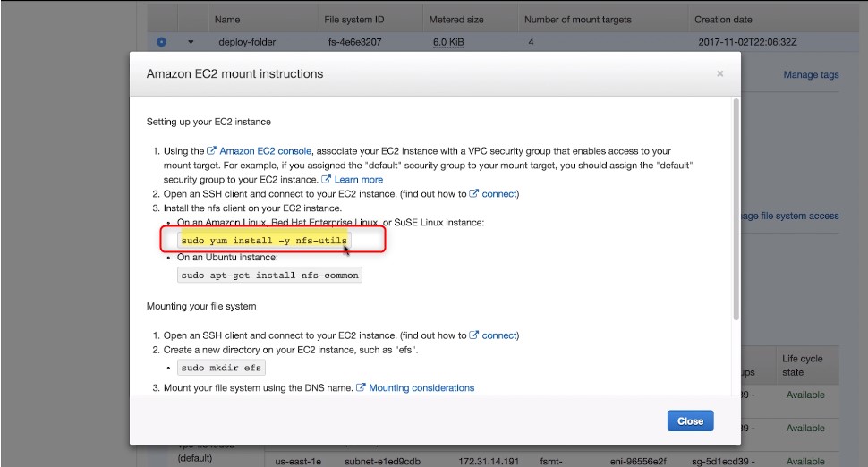The height and width of the screenshot is (467, 868).
Task: Sort by the File system ID column header
Action: pos(353,20)
